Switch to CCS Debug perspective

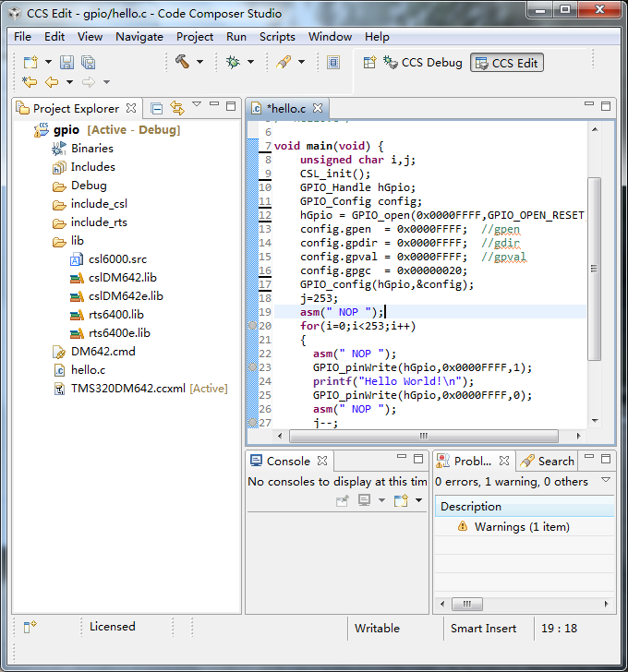(x=423, y=63)
